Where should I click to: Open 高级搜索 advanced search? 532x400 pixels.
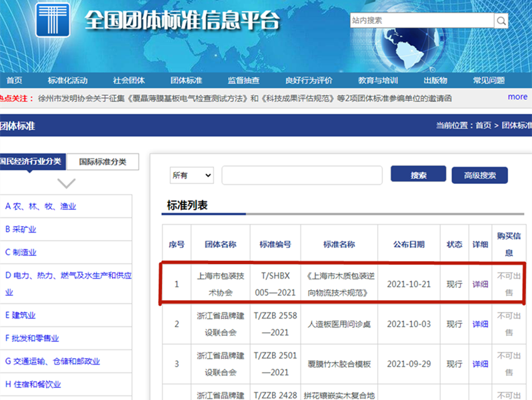tap(479, 175)
